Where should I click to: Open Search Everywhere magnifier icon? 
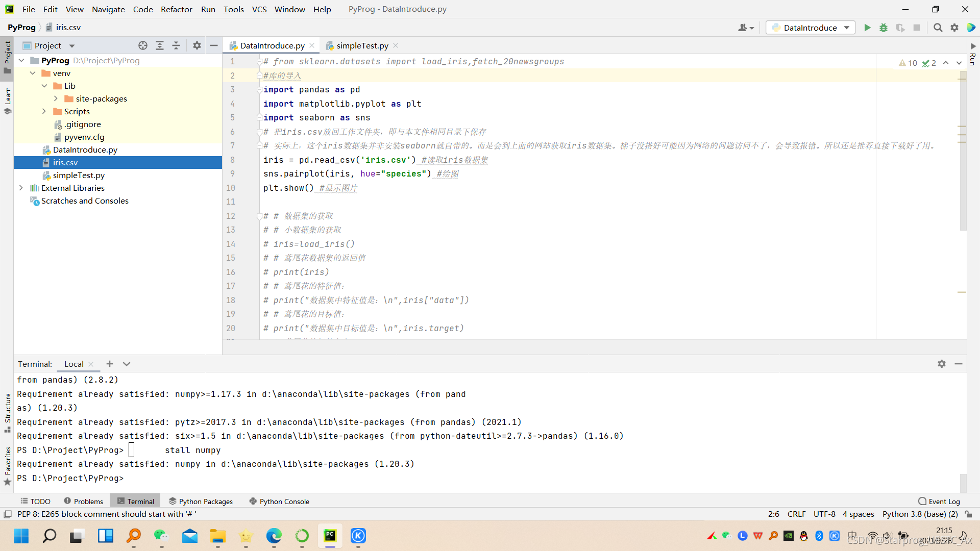pyautogui.click(x=938, y=28)
